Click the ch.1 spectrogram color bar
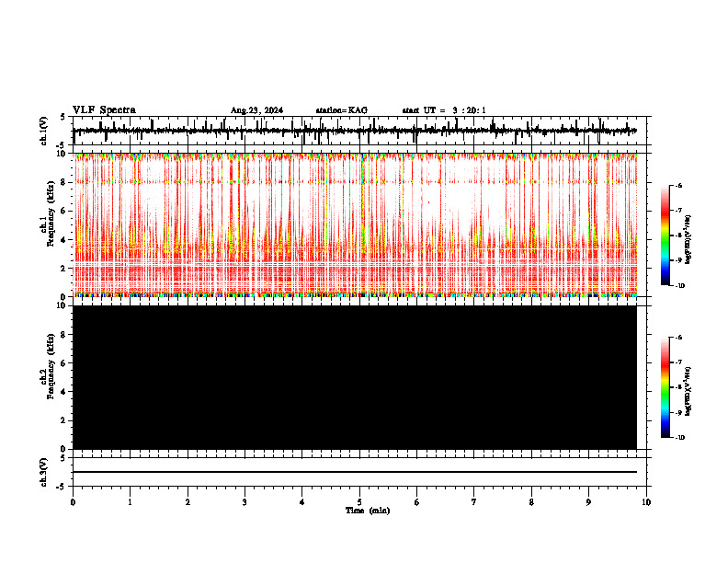 [665, 236]
